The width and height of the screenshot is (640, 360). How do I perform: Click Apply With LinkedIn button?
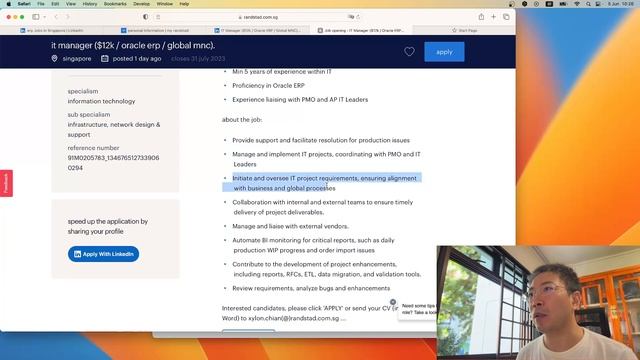103,254
